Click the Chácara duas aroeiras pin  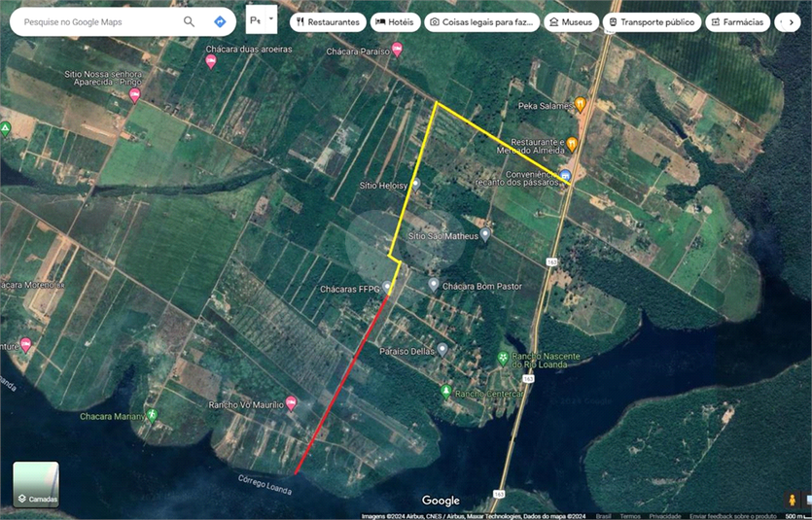(x=211, y=61)
